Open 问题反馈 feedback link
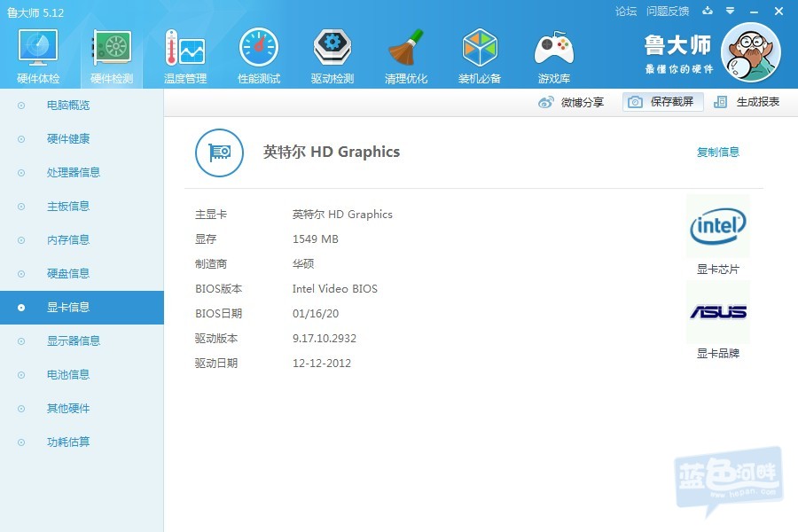The image size is (798, 532). (x=668, y=12)
